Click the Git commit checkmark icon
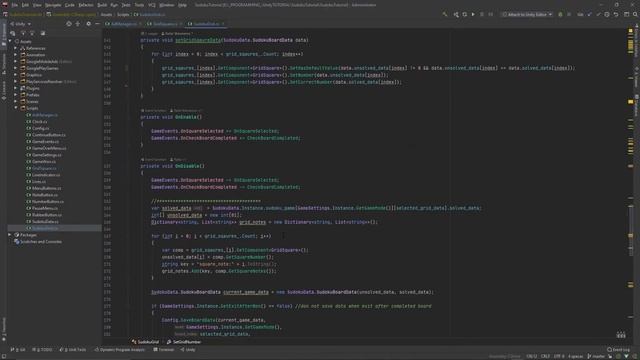 [x=598, y=14]
